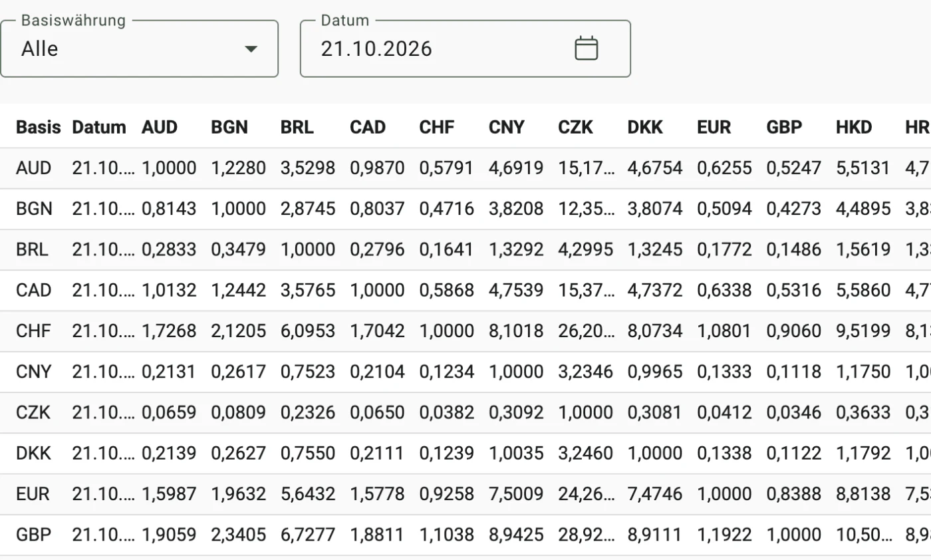This screenshot has width=931, height=560.
Task: Select the EUR row label in Basis column
Action: point(33,493)
